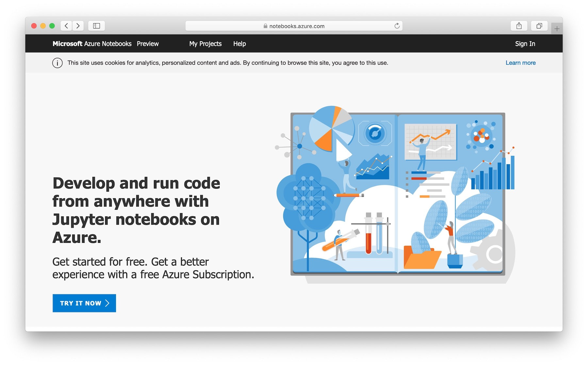Open the Learn more cookie policy link

(520, 62)
